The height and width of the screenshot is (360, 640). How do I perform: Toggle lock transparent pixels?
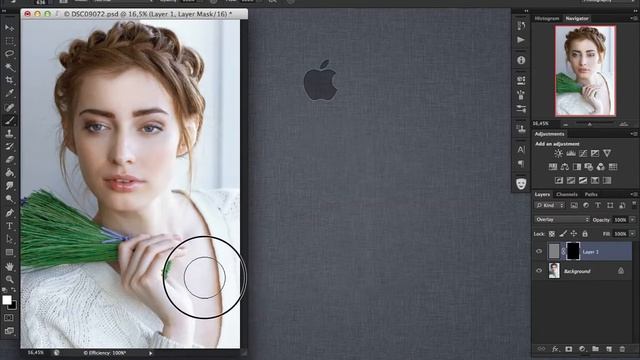coord(552,234)
